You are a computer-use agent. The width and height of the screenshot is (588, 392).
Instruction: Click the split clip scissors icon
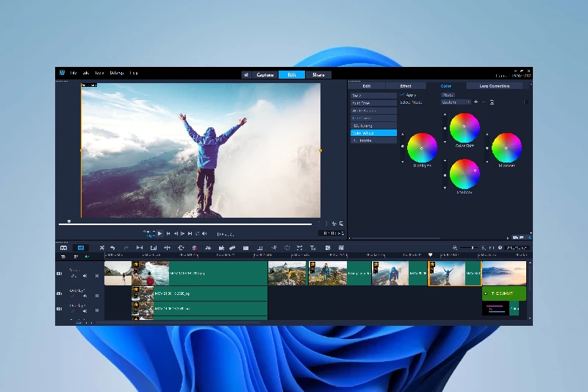click(334, 224)
